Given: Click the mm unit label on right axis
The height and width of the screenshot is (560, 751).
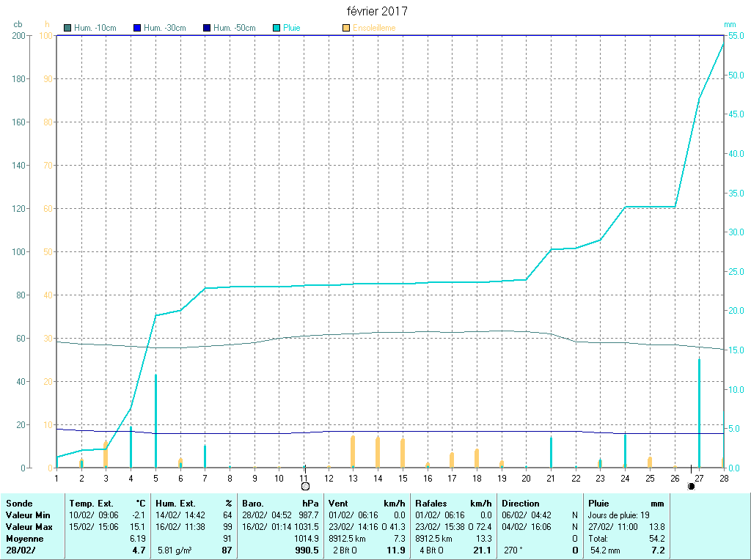Looking at the screenshot, I should pos(729,24).
